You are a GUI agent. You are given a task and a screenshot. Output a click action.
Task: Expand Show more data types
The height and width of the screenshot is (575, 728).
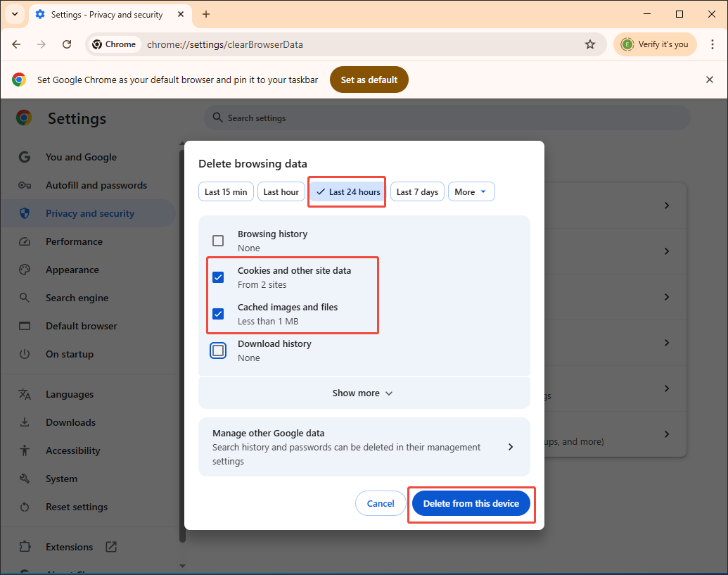tap(363, 393)
